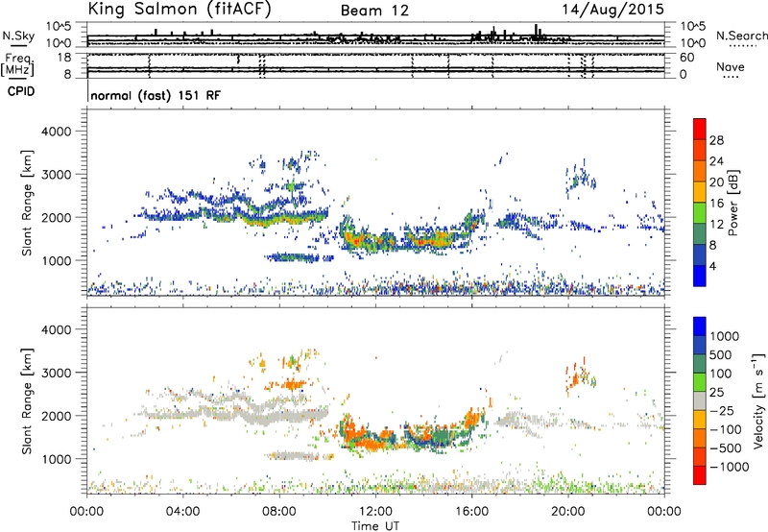Click the gray segment of the velocity colorbar

click(700, 401)
